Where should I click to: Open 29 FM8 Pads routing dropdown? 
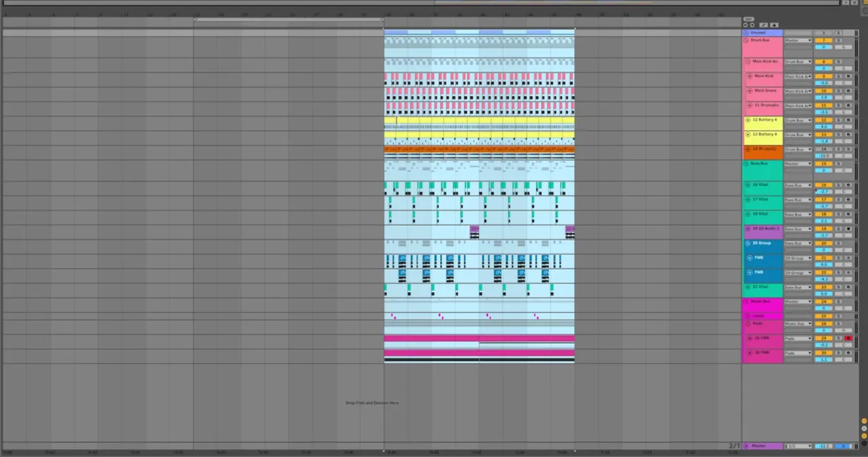[798, 338]
